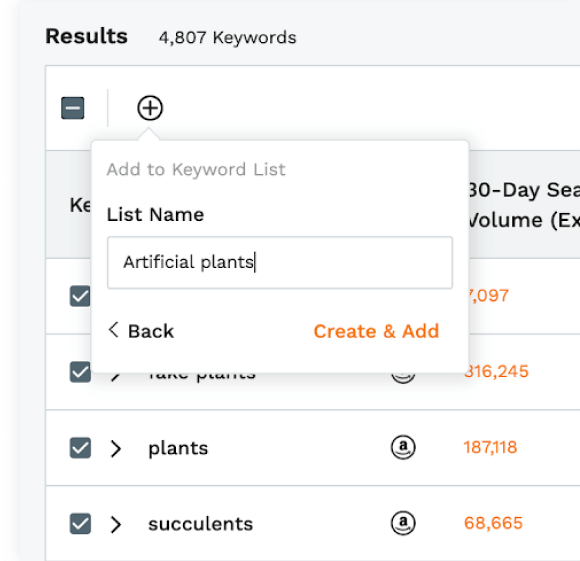Screen dimensions: 580x561
Task: Click the partially hidden Amazon icon beside 316,245
Action: [403, 378]
